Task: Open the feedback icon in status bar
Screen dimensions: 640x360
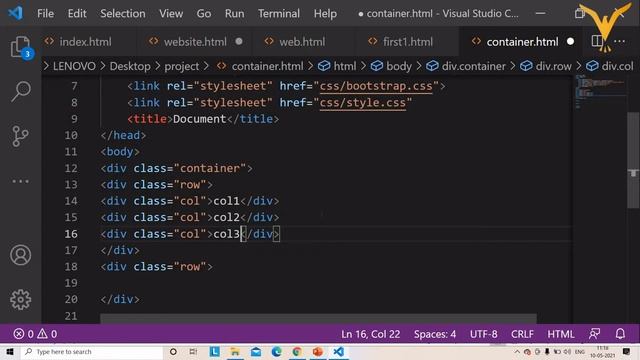Action: 594,334
